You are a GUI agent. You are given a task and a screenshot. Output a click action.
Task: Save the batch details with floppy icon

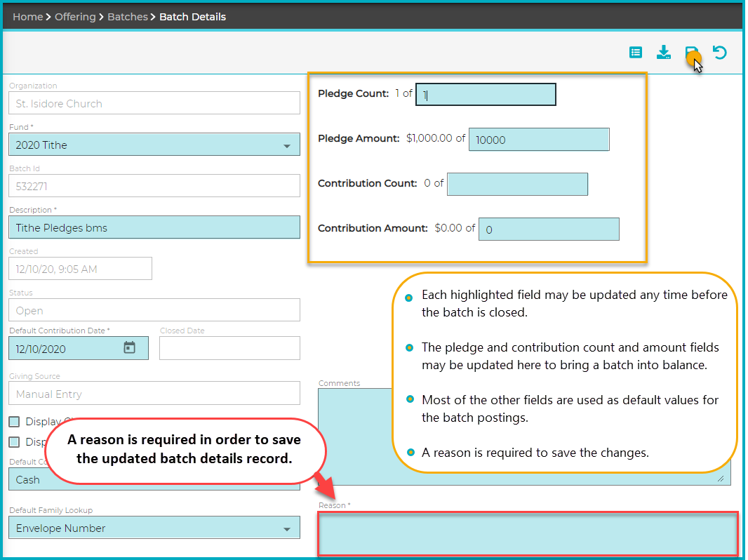click(x=691, y=53)
